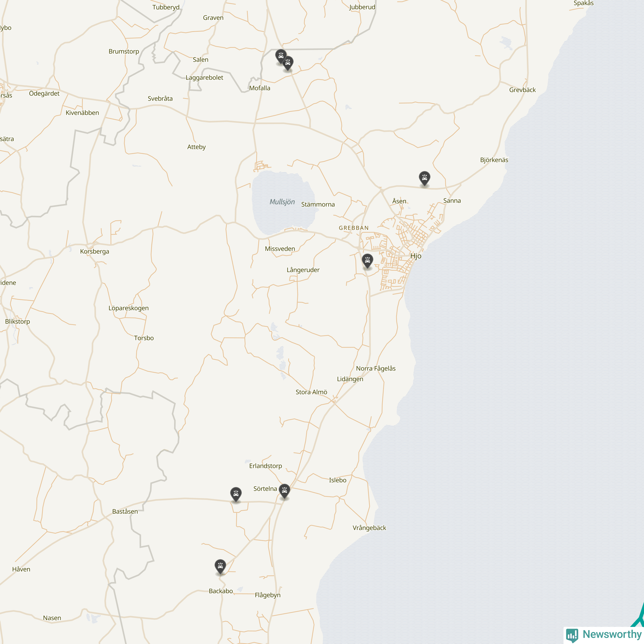The image size is (644, 644).
Task: Click the Hjo town label
Action: pyautogui.click(x=416, y=256)
